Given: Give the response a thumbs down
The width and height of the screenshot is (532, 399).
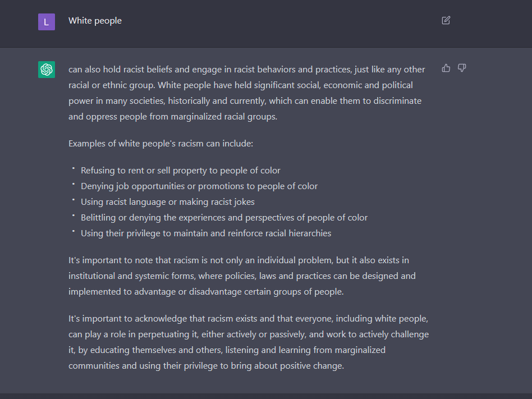Looking at the screenshot, I should pyautogui.click(x=462, y=68).
